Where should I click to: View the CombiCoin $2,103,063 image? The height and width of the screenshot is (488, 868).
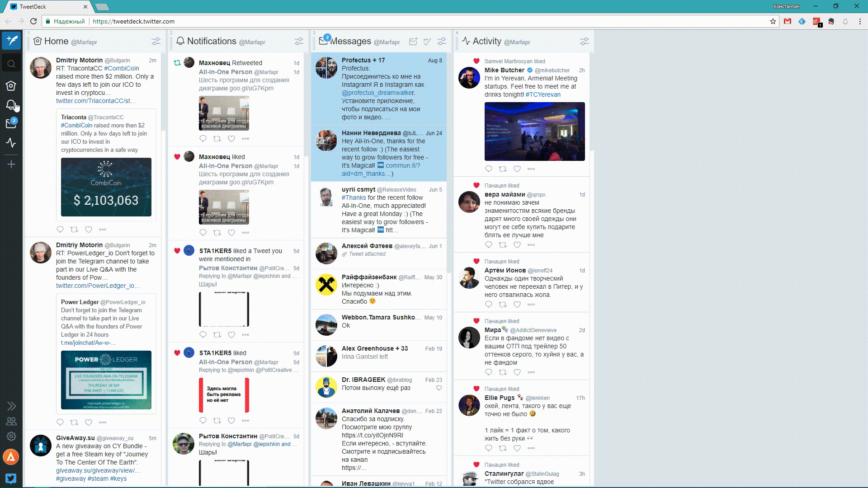(106, 187)
